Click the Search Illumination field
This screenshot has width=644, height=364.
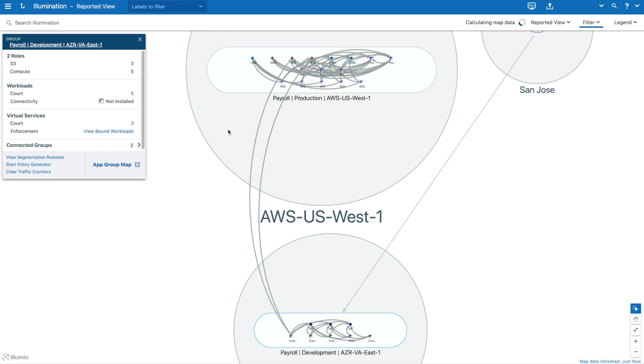(37, 23)
